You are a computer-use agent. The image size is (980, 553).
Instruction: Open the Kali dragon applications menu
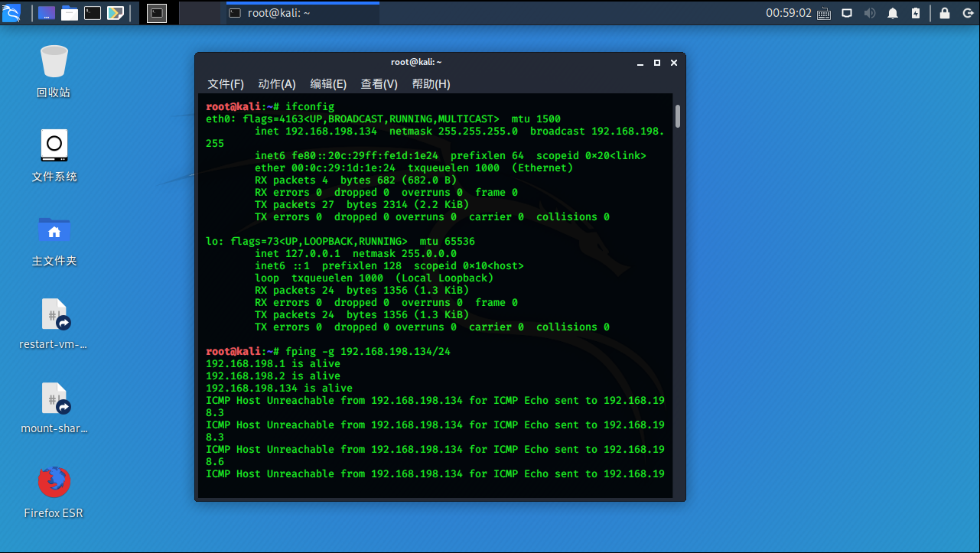click(x=11, y=13)
